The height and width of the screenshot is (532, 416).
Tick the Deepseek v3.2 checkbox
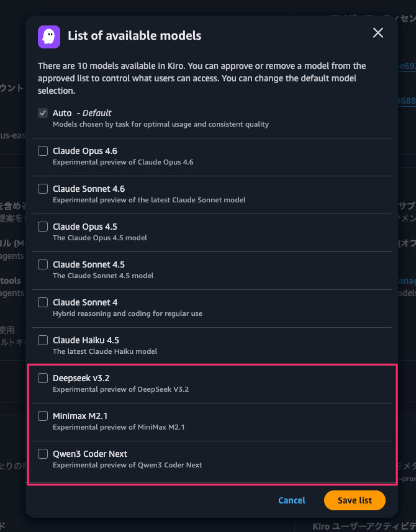point(43,378)
